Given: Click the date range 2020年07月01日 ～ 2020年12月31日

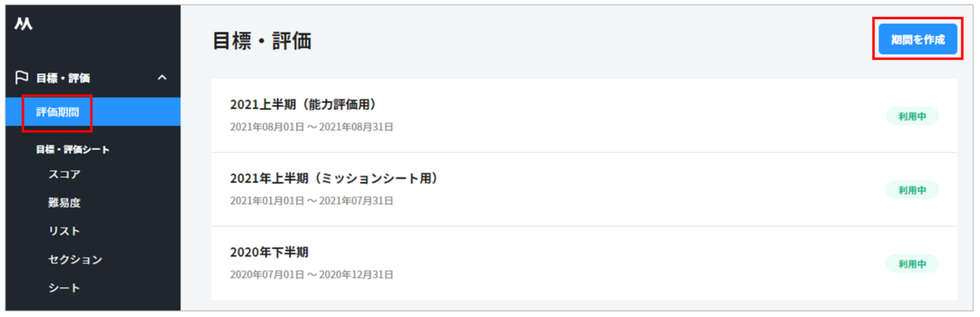Looking at the screenshot, I should (x=311, y=275).
